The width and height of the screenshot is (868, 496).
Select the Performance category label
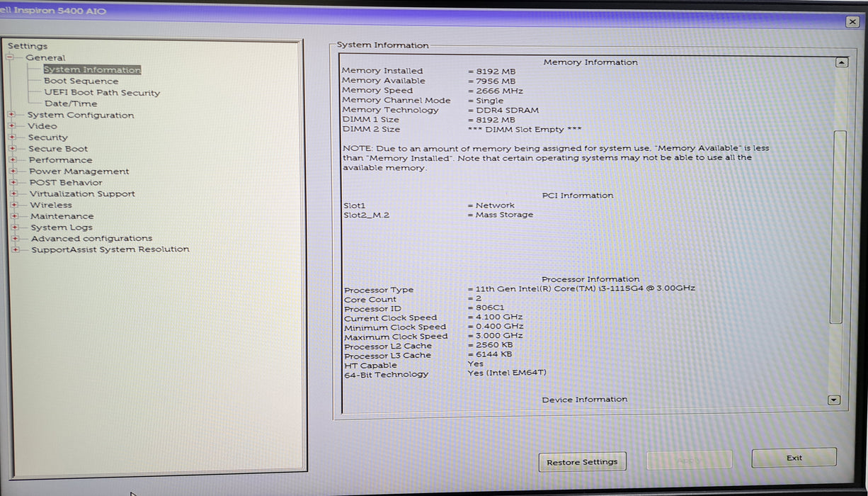pyautogui.click(x=60, y=160)
